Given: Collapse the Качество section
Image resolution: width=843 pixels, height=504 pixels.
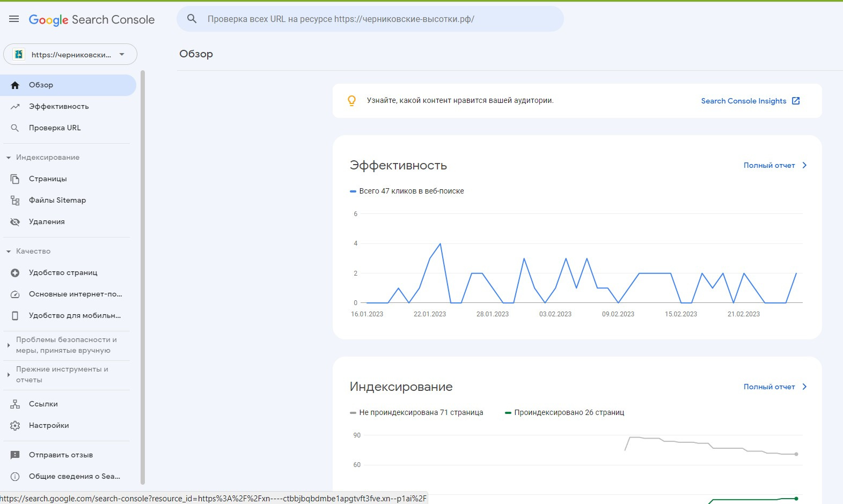Looking at the screenshot, I should (9, 251).
